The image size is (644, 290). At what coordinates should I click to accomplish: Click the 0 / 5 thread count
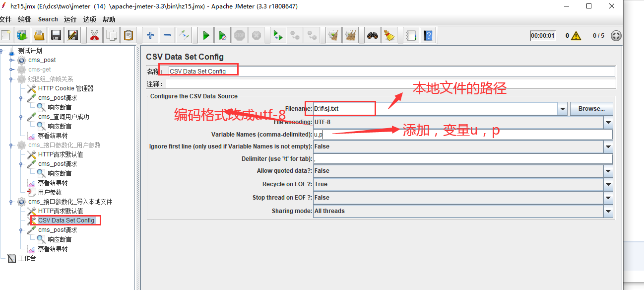(598, 36)
